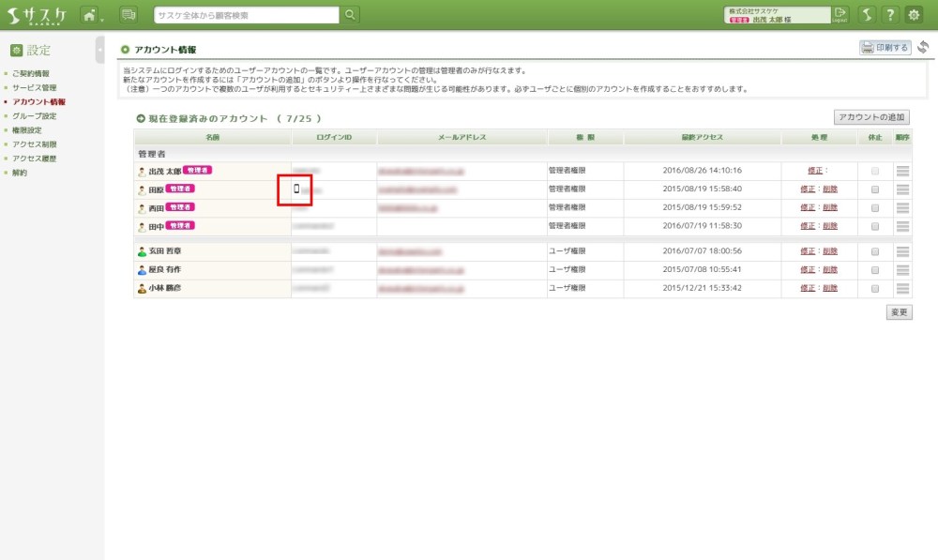
Task: Toggle the suspend checkbox for 小林 勝彦
Action: [875, 288]
